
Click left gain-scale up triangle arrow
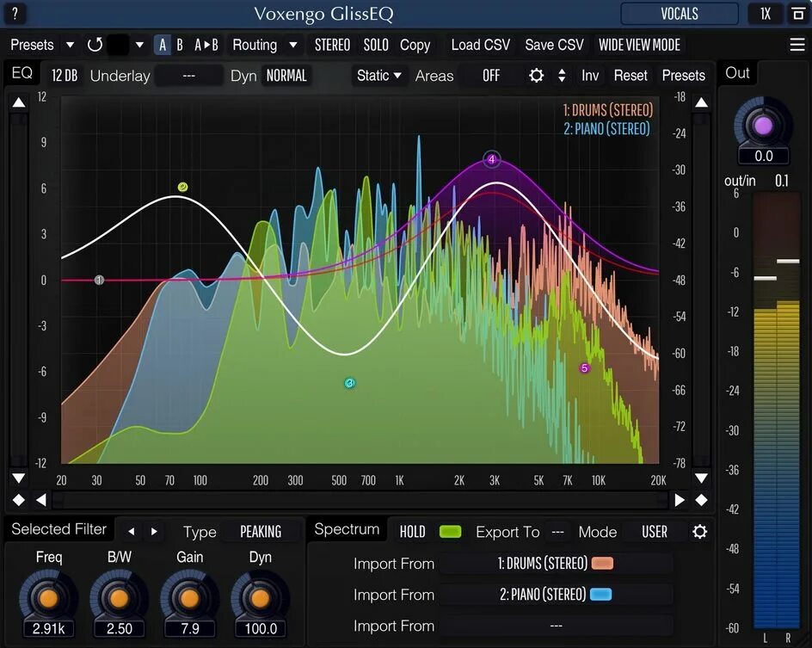(x=19, y=102)
